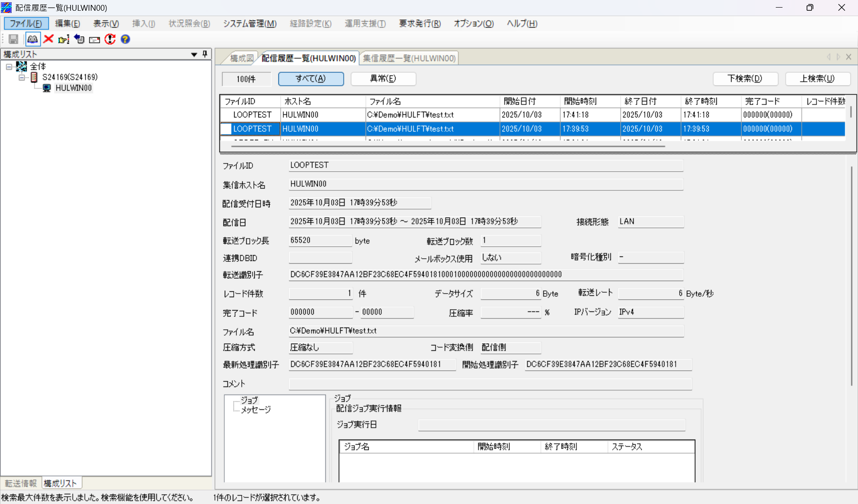
Task: Open help with the question mark icon
Action: tap(125, 39)
